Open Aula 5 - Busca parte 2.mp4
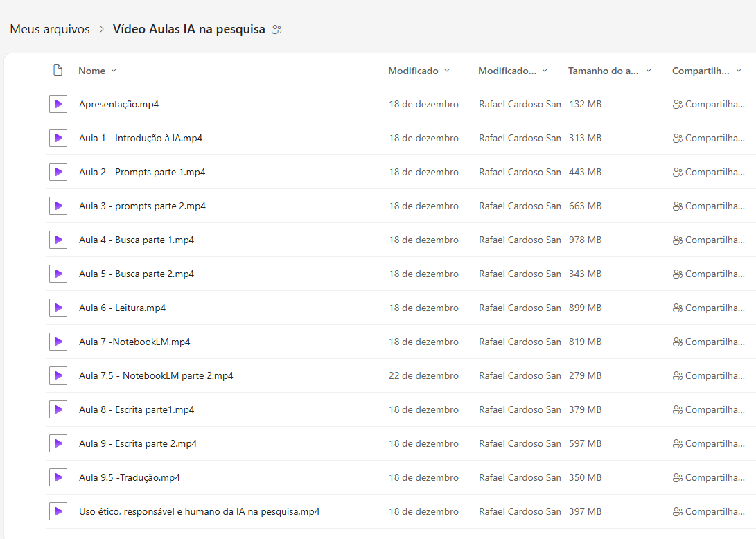The image size is (756, 539). coord(137,274)
